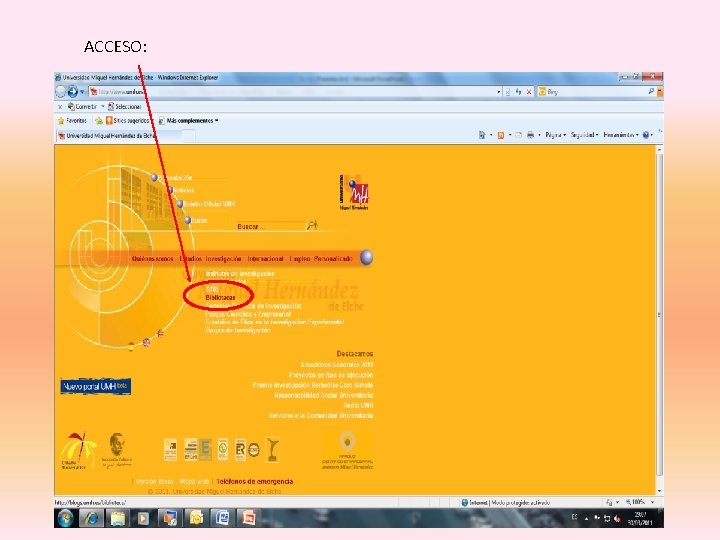
Task: Expand the address bar history dropdown
Action: [x=499, y=92]
